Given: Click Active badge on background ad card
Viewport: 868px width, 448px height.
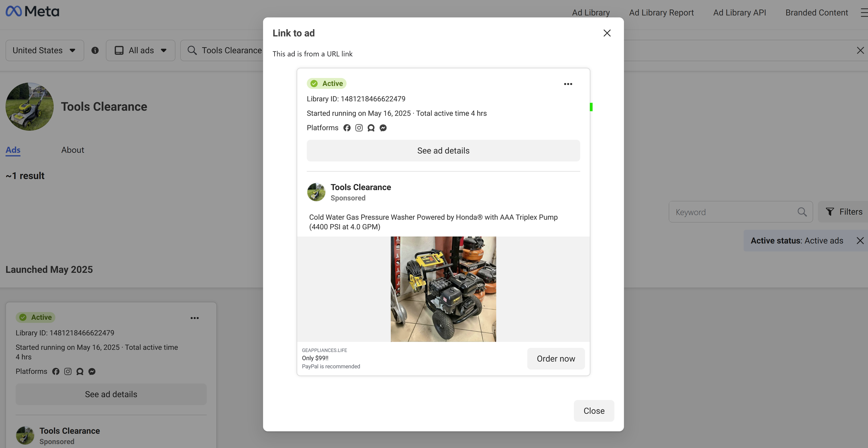Looking at the screenshot, I should point(35,317).
